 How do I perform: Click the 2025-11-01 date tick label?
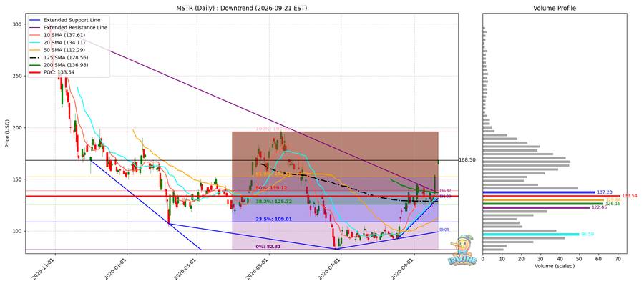point(44,270)
